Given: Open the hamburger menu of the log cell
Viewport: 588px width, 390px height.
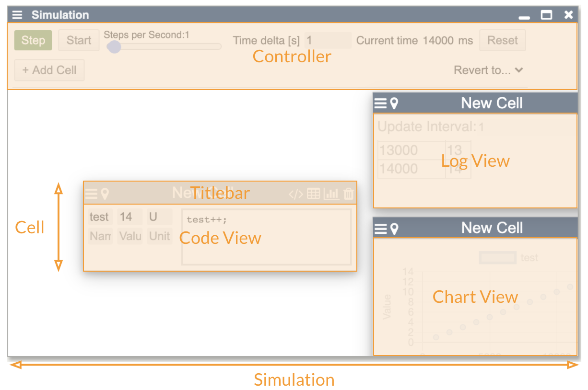Looking at the screenshot, I should pyautogui.click(x=380, y=103).
